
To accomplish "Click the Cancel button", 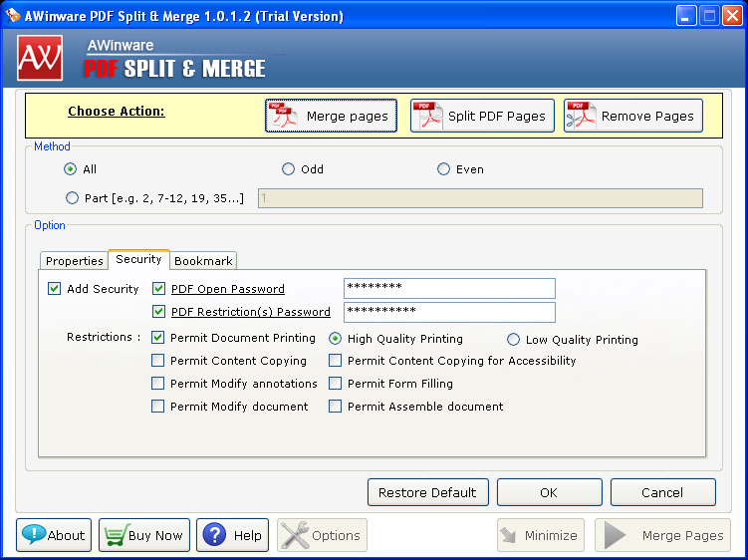I will [x=662, y=492].
